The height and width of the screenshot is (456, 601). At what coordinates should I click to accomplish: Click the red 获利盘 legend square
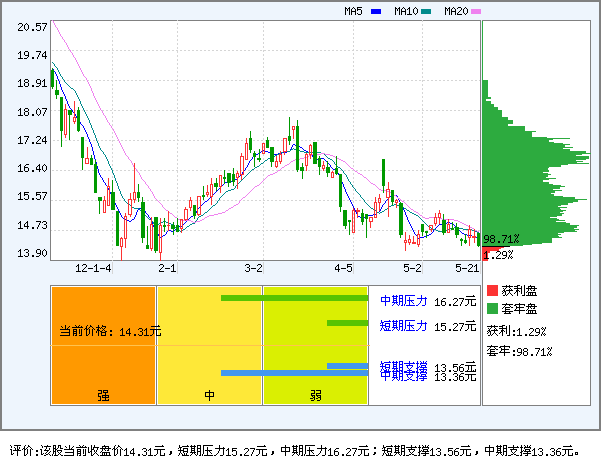492,290
